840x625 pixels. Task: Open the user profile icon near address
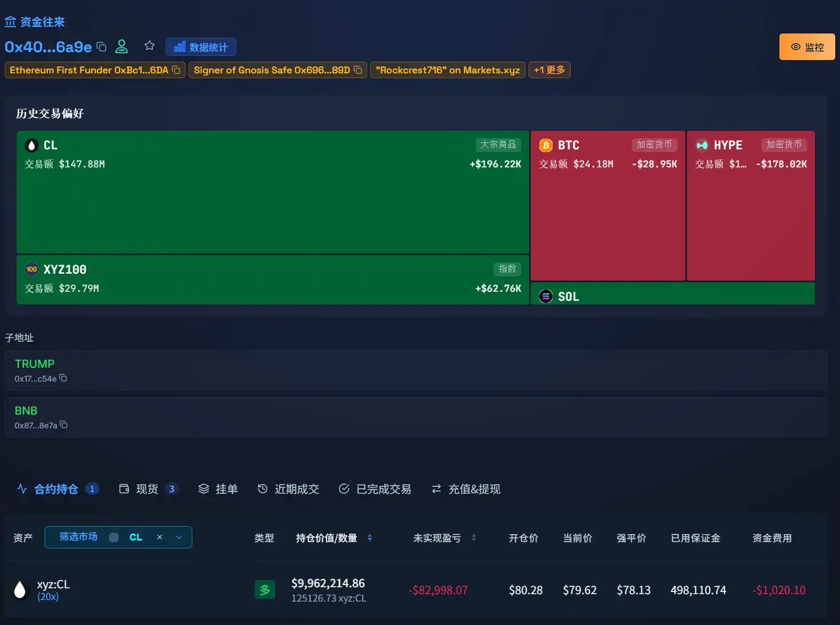[122, 46]
